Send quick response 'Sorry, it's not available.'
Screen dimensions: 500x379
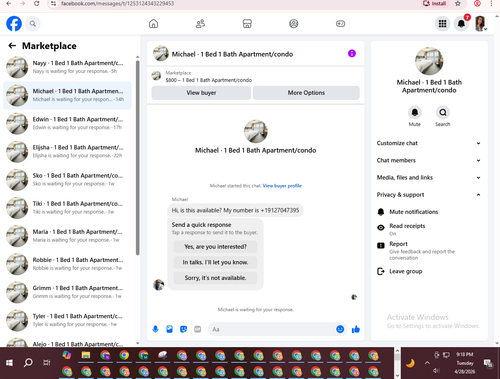[215, 278]
